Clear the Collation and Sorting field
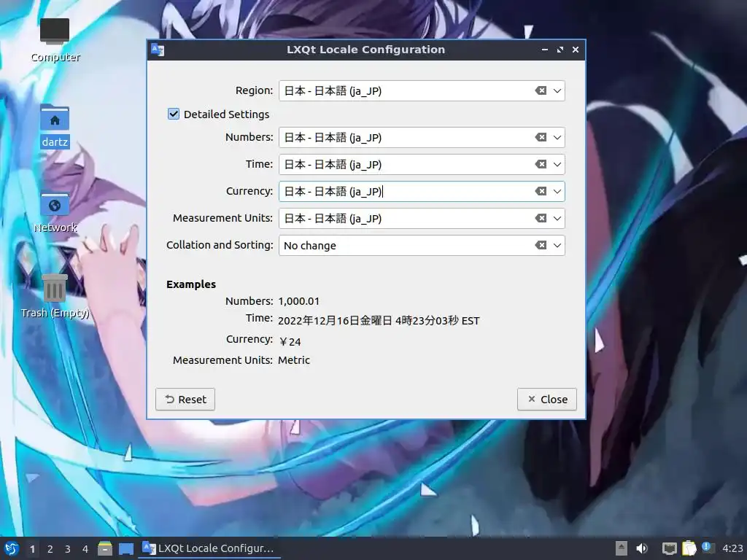 (541, 245)
